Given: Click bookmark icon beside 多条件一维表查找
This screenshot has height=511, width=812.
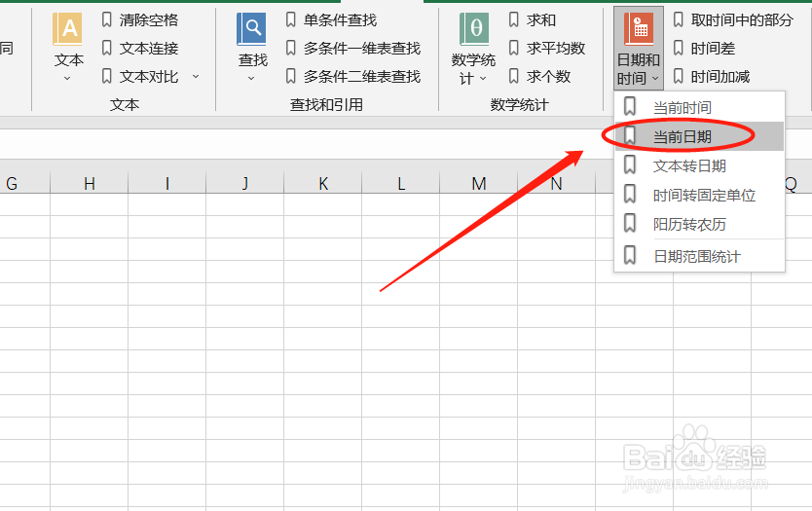Looking at the screenshot, I should 291,48.
